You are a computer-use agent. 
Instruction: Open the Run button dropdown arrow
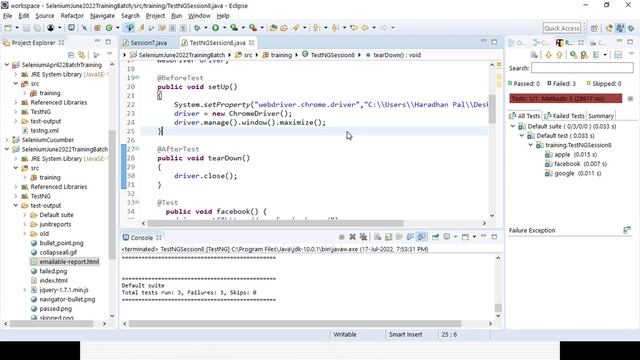[x=224, y=28]
